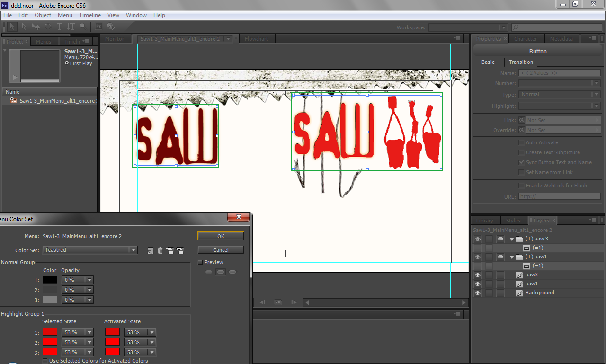Click the Edit in Photoshop toolbar icon
This screenshot has height=364, width=606.
click(x=99, y=27)
